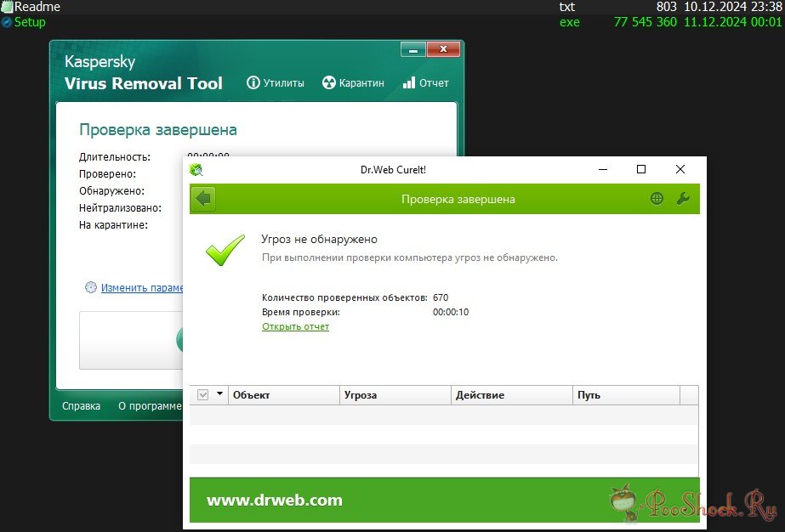Viewport: 785px width, 532px height.
Task: Click the Kaspersky Утилиты info icon
Action: (x=253, y=82)
